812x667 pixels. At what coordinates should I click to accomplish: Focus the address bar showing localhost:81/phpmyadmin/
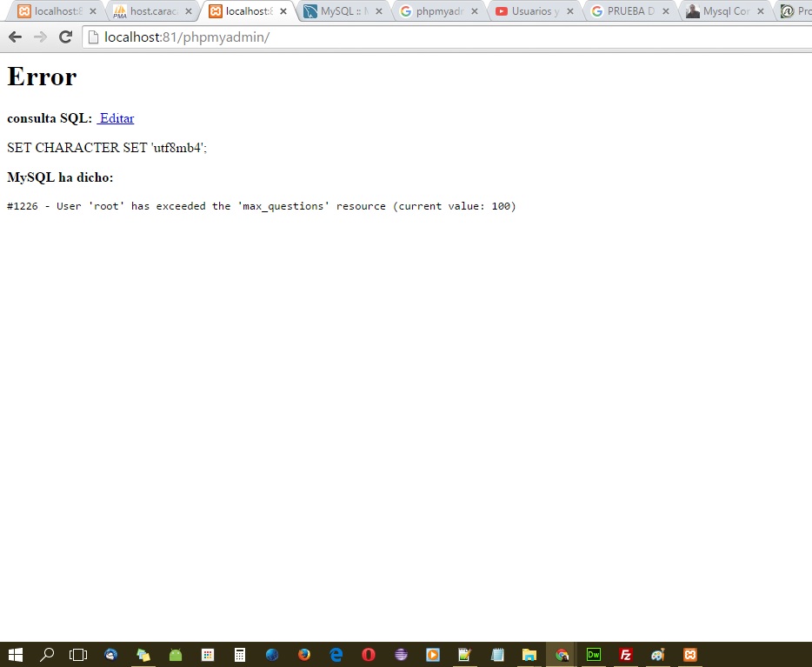445,37
